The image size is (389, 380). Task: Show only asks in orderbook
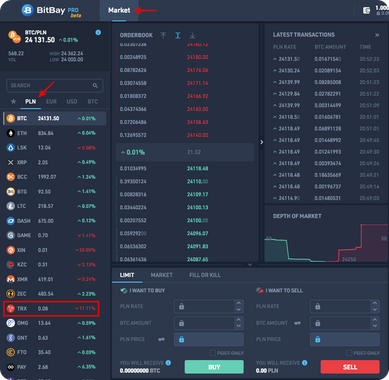(163, 35)
